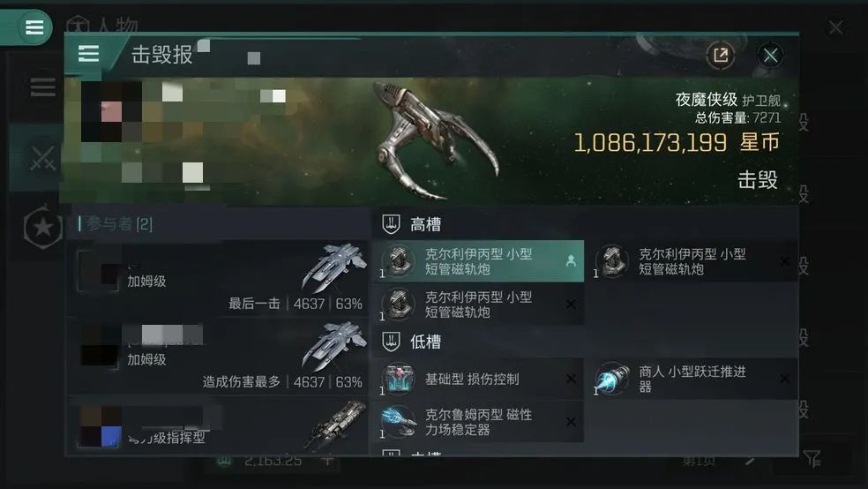Click the 基础型 损伤控制 module icon
This screenshot has height=489, width=868.
[x=398, y=379]
